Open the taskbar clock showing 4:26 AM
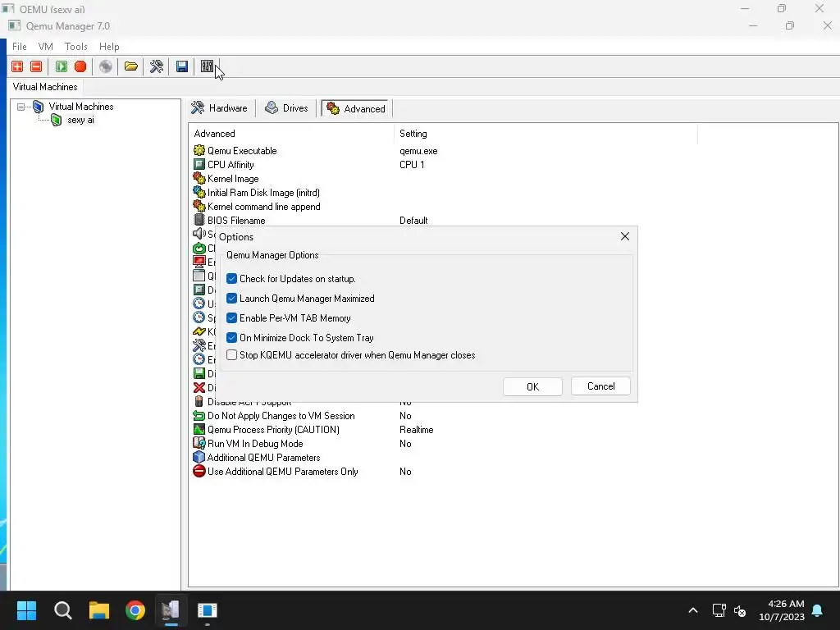The height and width of the screenshot is (630, 840). point(782,610)
